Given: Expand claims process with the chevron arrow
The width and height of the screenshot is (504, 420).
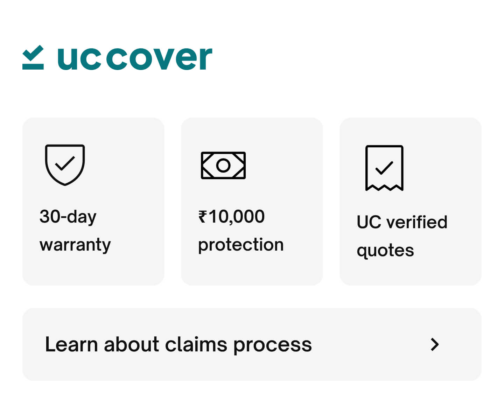Looking at the screenshot, I should tap(435, 344).
